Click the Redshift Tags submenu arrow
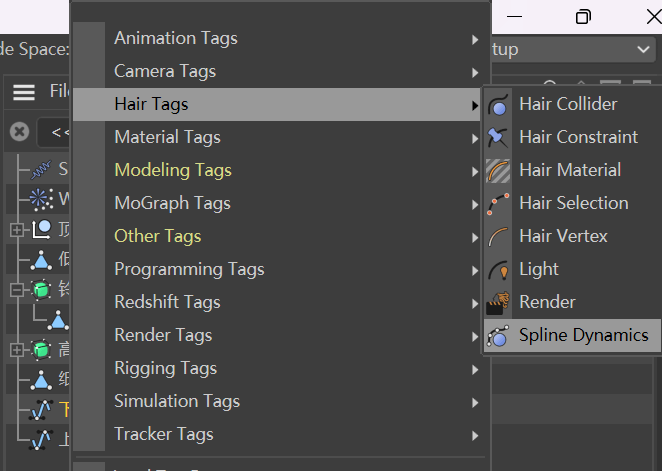 click(475, 303)
